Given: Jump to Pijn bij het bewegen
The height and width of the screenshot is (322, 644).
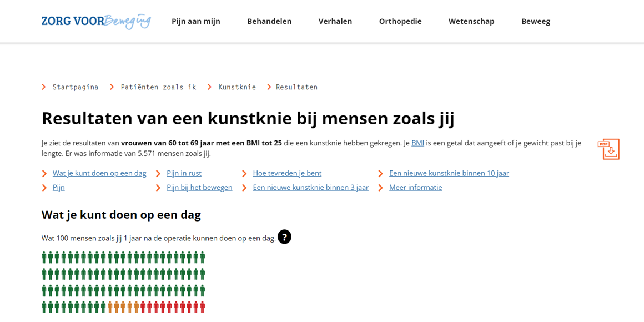Looking at the screenshot, I should [199, 188].
